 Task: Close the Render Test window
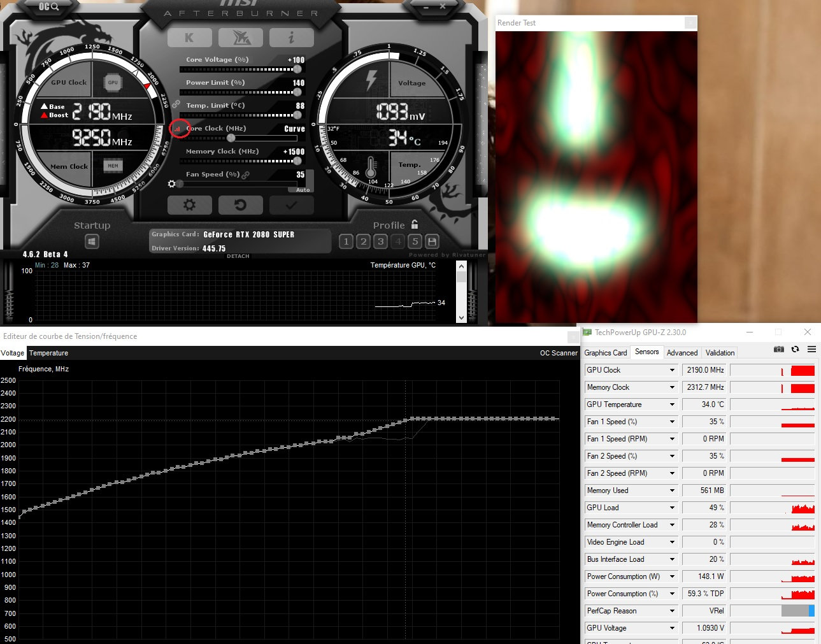tap(690, 23)
